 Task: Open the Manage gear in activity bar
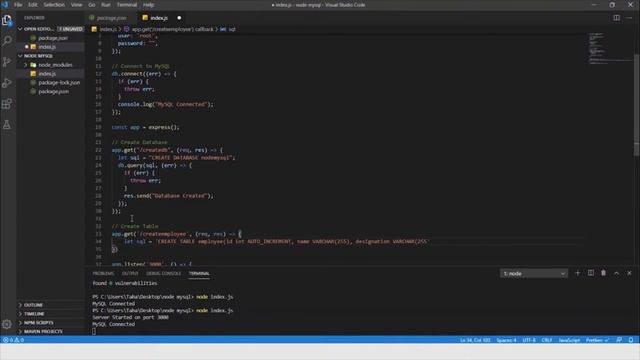(x=7, y=324)
